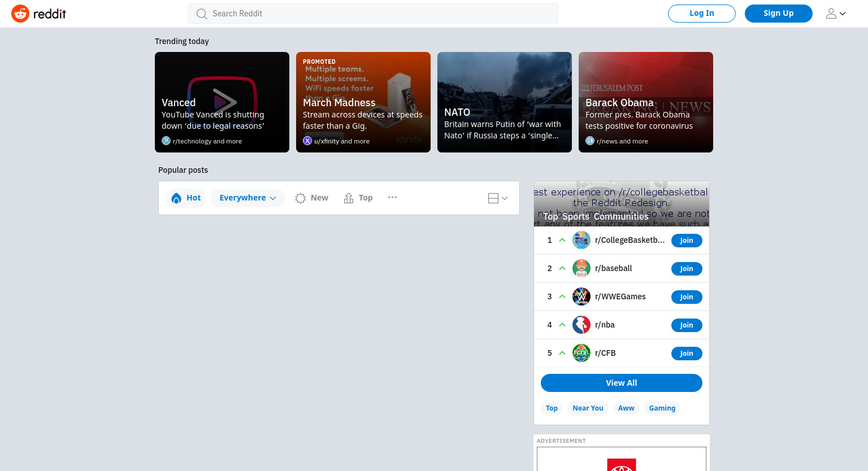The height and width of the screenshot is (471, 868).
Task: Click the search magnifier icon
Action: coord(202,14)
